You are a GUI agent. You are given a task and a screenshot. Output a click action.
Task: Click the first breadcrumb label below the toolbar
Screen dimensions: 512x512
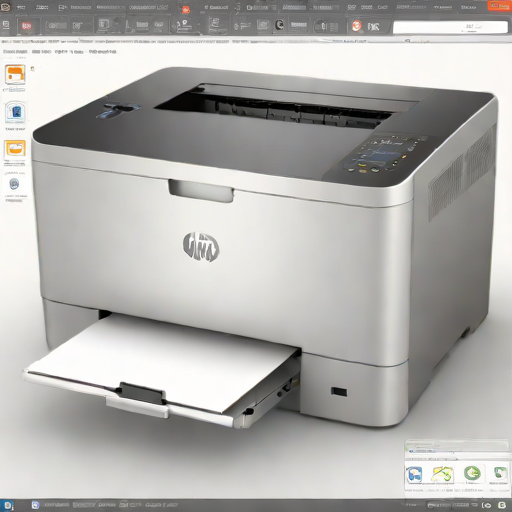point(15,52)
